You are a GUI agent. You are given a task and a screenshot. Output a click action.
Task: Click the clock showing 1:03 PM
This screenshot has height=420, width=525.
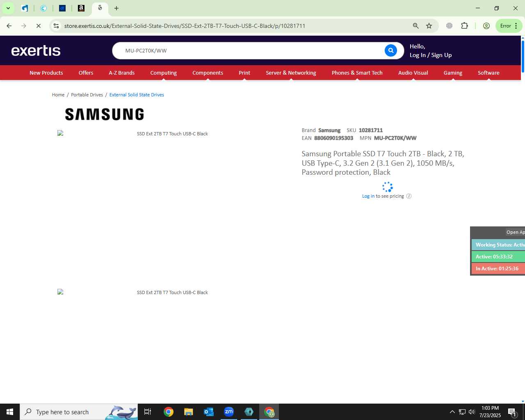(490, 408)
